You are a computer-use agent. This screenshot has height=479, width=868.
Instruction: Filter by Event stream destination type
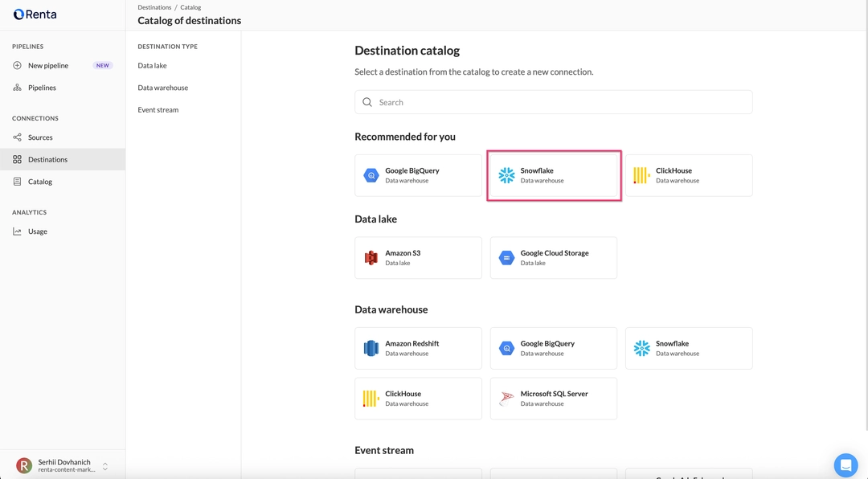click(x=158, y=110)
